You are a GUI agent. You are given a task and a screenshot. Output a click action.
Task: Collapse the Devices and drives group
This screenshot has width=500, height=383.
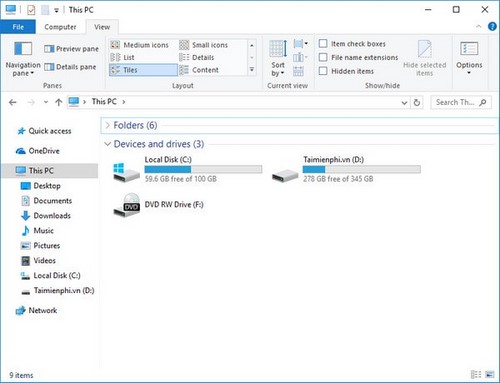coord(107,144)
